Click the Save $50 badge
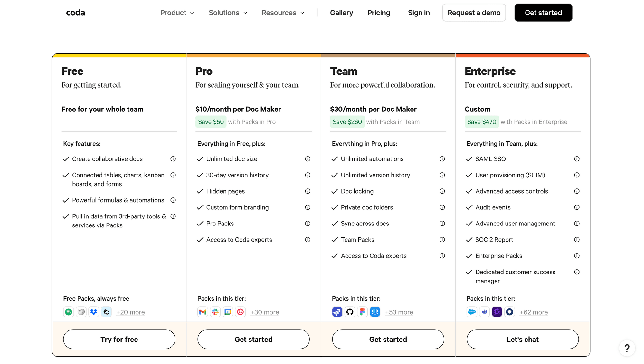Screen dimensions: 644x364 (211, 122)
